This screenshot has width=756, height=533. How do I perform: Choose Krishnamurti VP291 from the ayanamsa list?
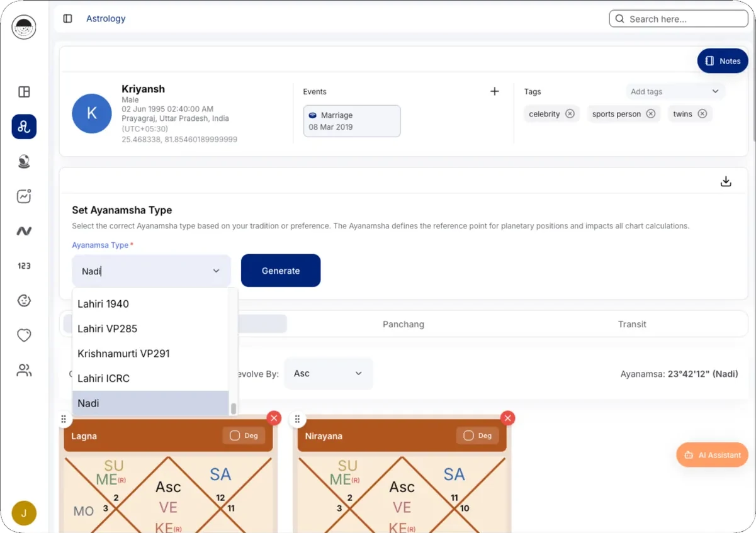(150, 354)
